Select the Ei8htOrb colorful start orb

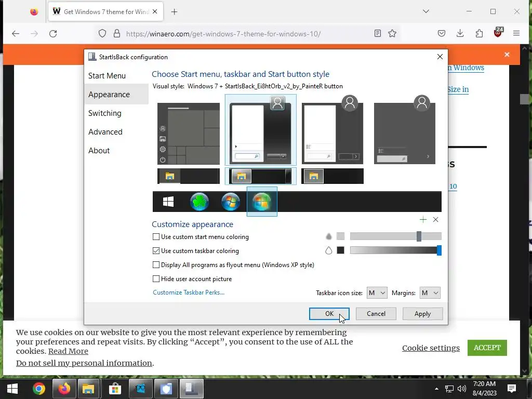click(x=262, y=202)
